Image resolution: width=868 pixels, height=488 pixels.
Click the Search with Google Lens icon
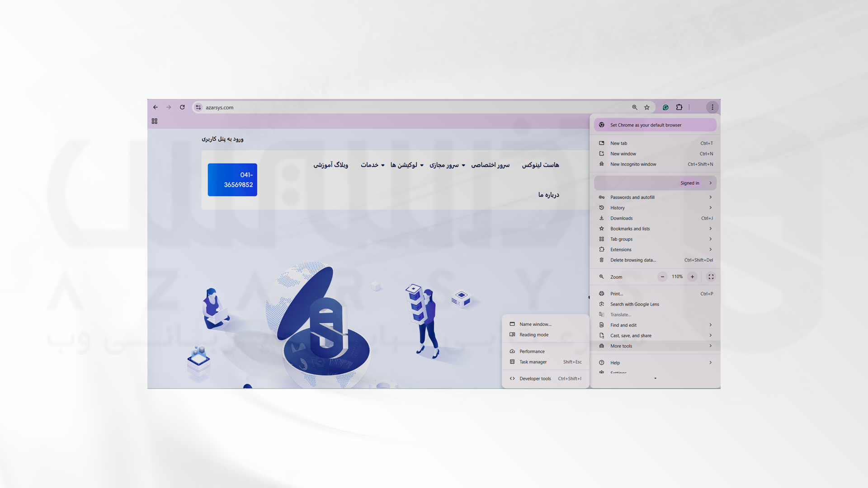tap(602, 304)
